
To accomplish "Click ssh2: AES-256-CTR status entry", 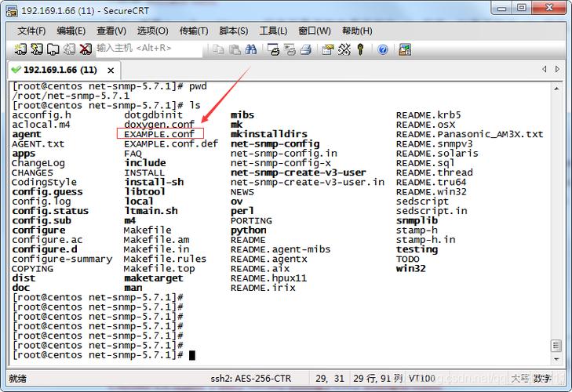I will pyautogui.click(x=251, y=379).
